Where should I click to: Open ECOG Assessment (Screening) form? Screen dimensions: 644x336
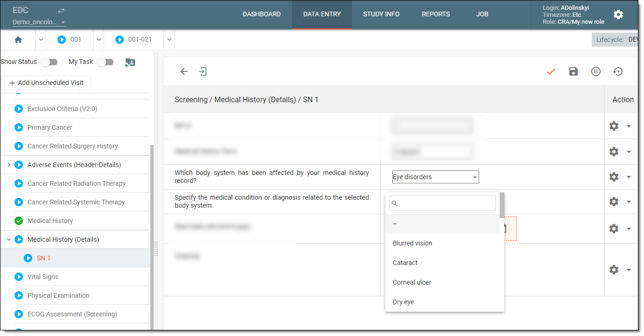tap(72, 314)
